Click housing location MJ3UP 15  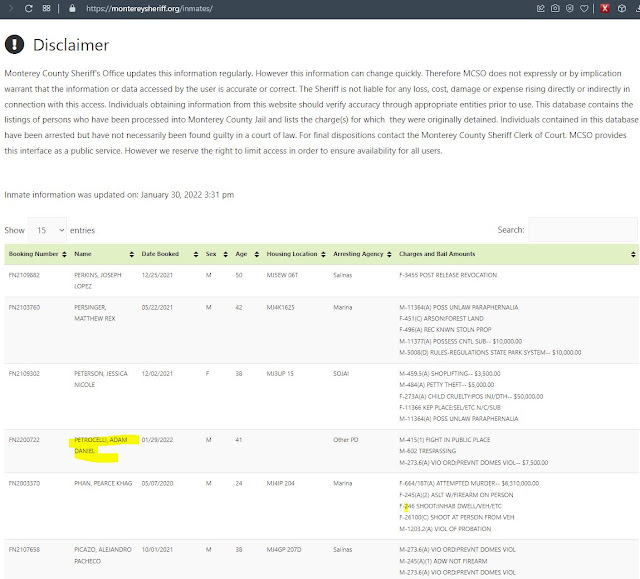tap(280, 373)
